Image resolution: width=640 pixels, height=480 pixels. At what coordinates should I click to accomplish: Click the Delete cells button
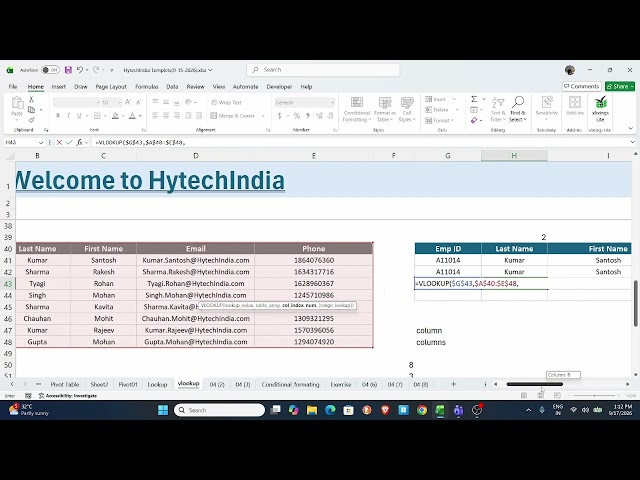(x=437, y=110)
